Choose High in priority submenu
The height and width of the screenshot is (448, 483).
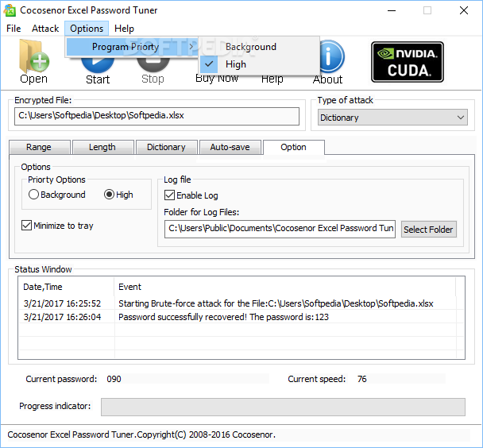coord(259,64)
